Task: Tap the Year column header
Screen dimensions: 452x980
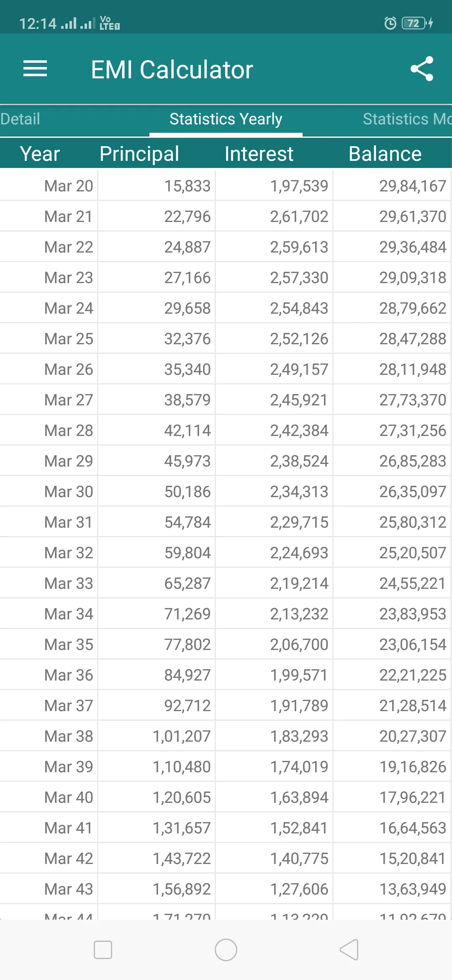Action: pyautogui.click(x=40, y=154)
